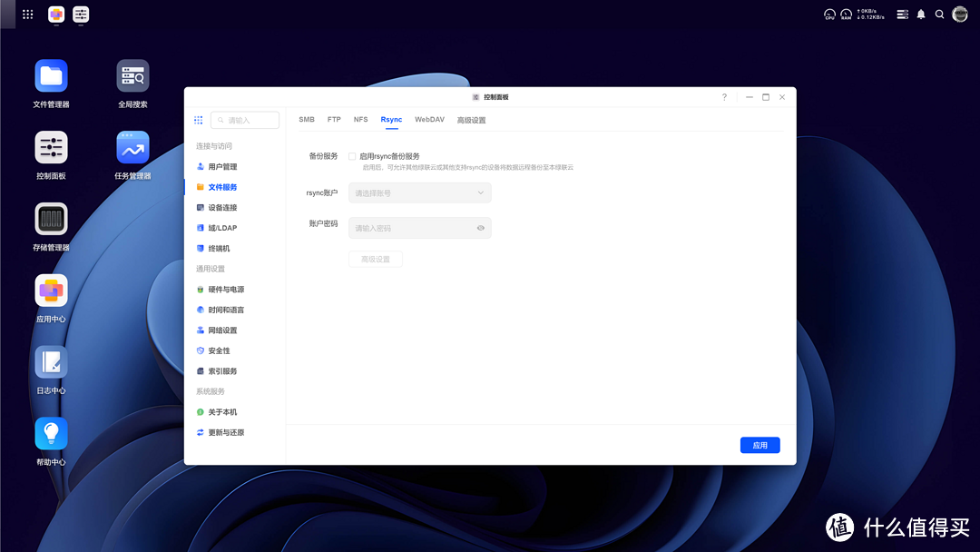Click the control panel search box
Image resolution: width=980 pixels, height=552 pixels.
245,120
